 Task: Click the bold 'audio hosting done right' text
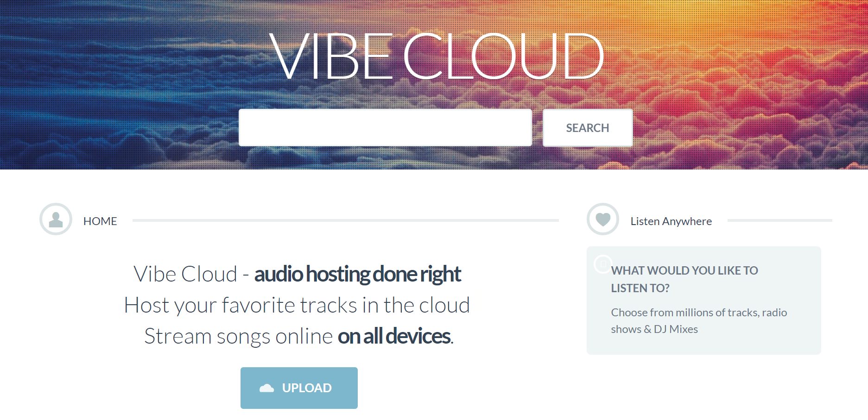click(357, 274)
